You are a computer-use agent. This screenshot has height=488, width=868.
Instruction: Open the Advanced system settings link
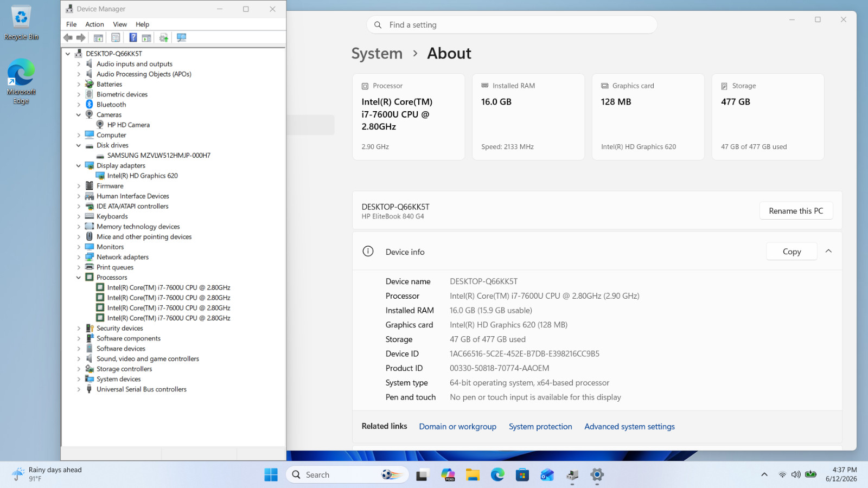pos(629,427)
